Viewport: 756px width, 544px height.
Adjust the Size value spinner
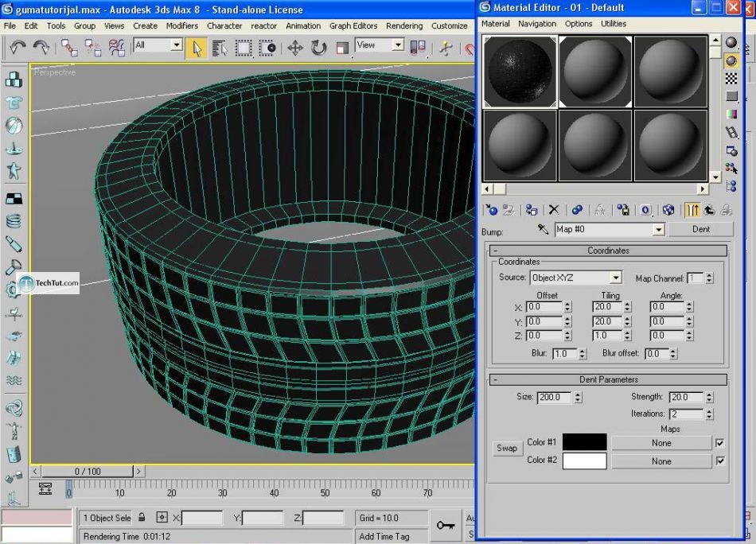(x=578, y=398)
